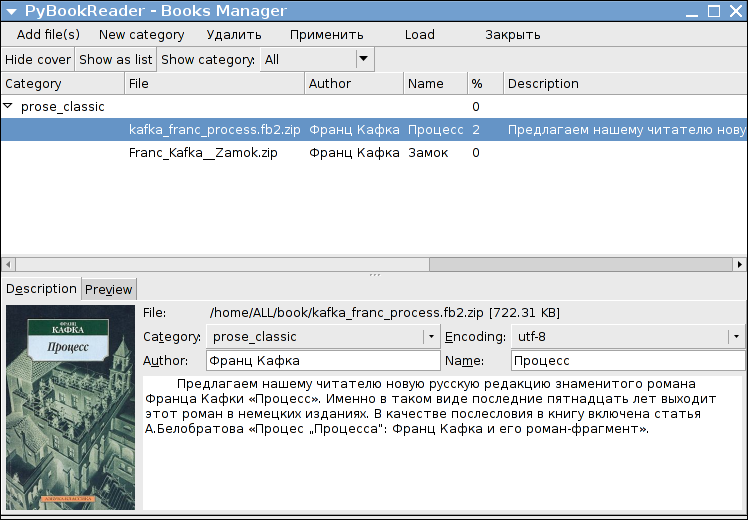
Task: Select kafka_franc_process.fb2.zip file row
Action: pos(374,129)
